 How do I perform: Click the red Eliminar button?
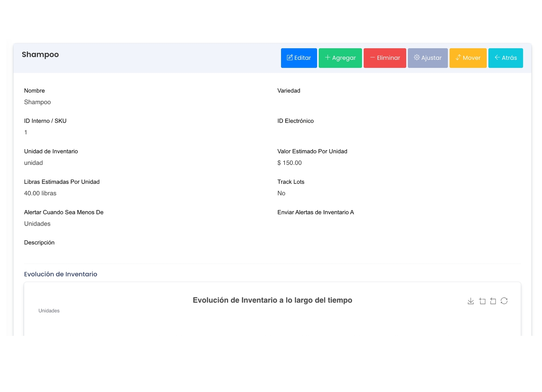385,58
